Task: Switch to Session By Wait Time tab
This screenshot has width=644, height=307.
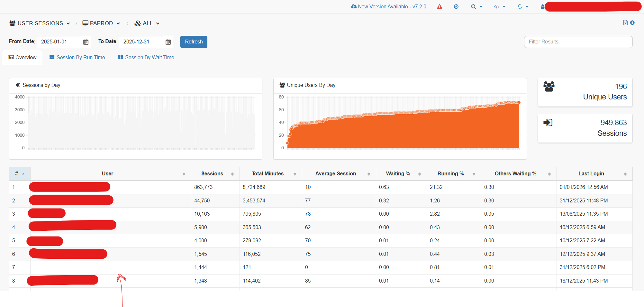Action: tap(146, 57)
